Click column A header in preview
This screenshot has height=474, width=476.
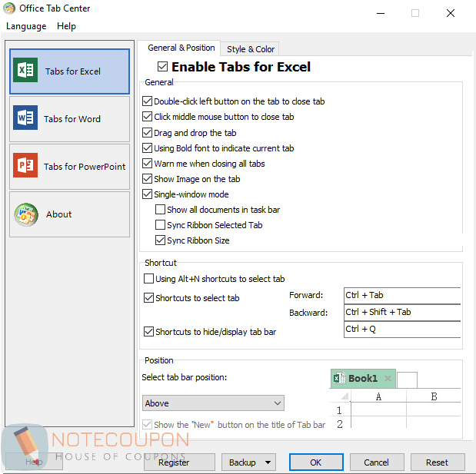click(378, 396)
